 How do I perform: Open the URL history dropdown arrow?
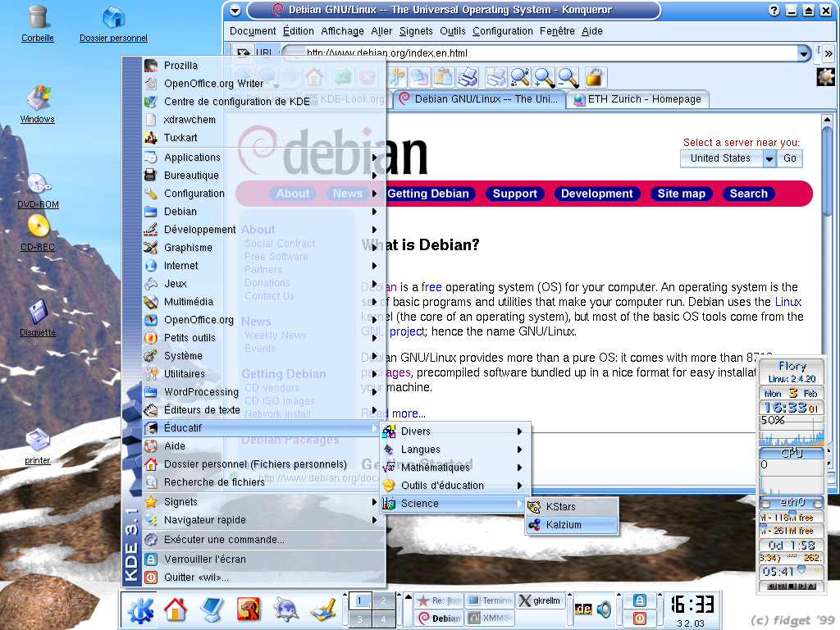(x=804, y=53)
